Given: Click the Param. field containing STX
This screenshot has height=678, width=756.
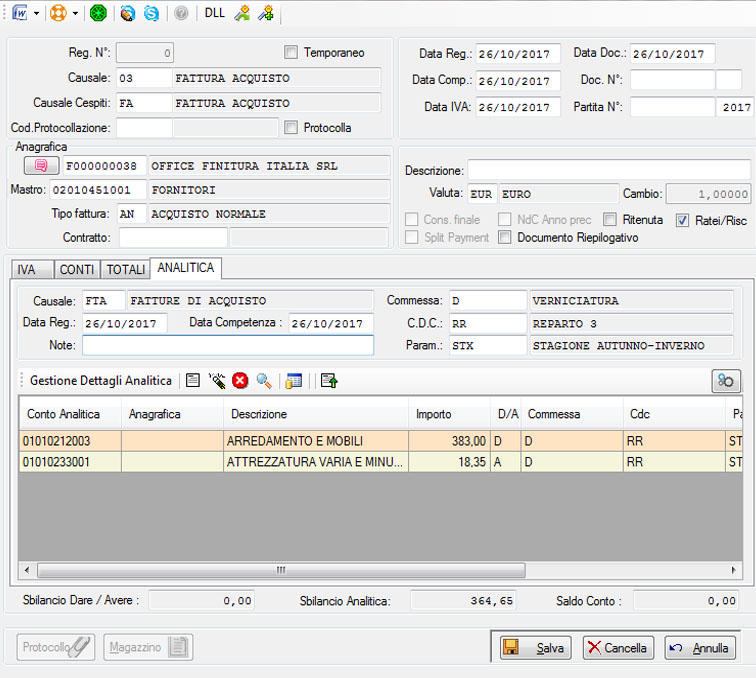Looking at the screenshot, I should click(488, 345).
